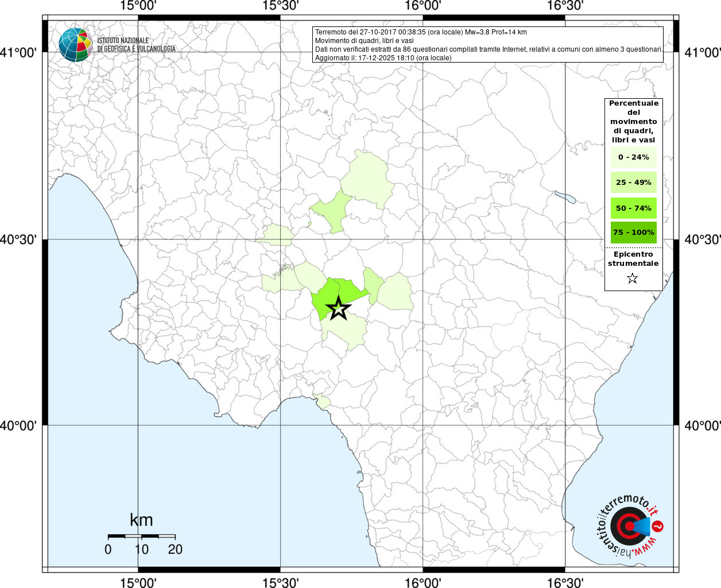Click the bottom axis label 15°30'
The height and width of the screenshot is (588, 721).
280,583
